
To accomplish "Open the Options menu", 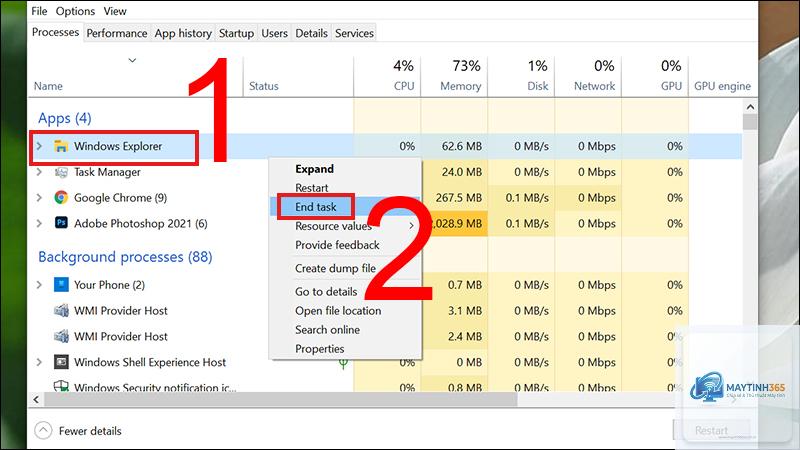I will click(76, 11).
